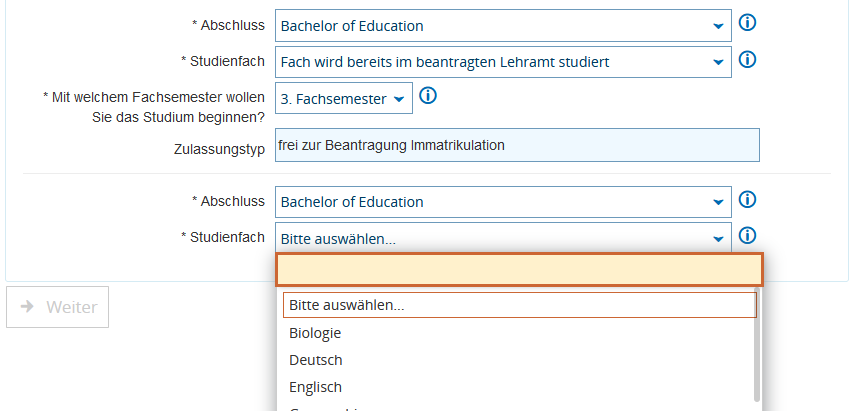Click info icon beside first Abschluss dropdown
Viewport: 852px width, 411px height.
click(x=746, y=23)
